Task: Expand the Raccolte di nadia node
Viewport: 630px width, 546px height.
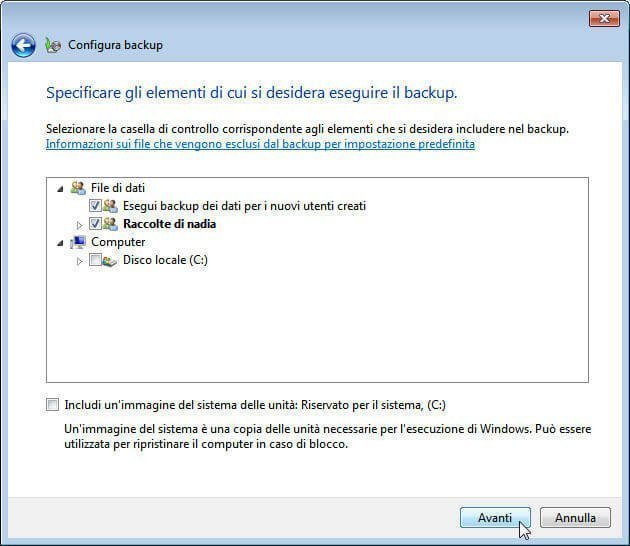Action: [x=80, y=224]
